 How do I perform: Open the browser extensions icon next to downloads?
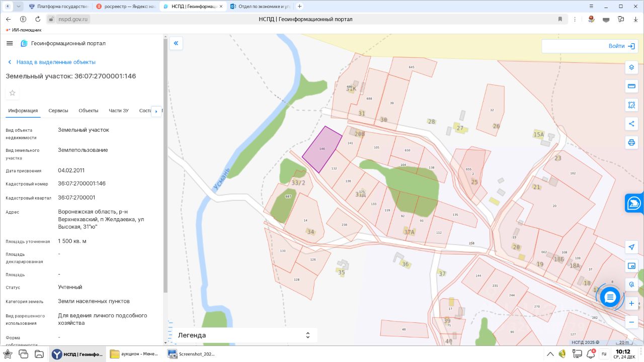(x=621, y=19)
